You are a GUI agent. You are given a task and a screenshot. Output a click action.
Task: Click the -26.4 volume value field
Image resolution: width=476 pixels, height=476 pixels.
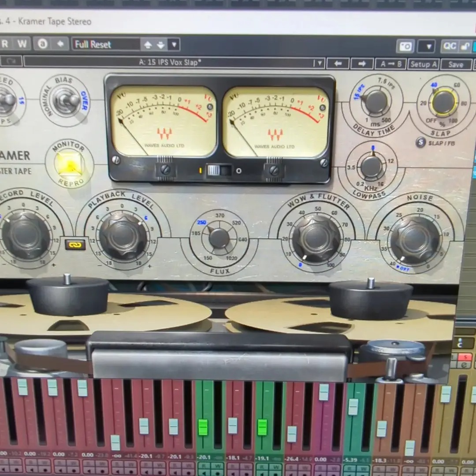pyautogui.click(x=291, y=459)
